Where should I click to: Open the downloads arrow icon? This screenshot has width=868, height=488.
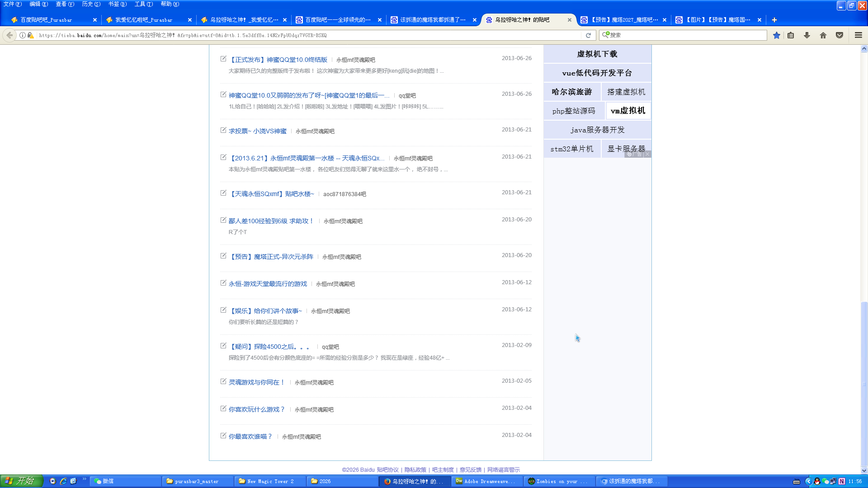click(x=807, y=35)
